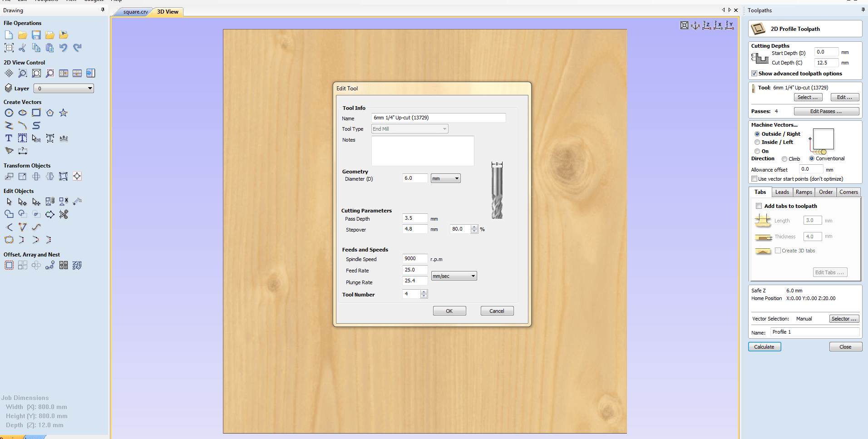
Task: Click the Zoom to selected objects icon
Action: tap(50, 73)
